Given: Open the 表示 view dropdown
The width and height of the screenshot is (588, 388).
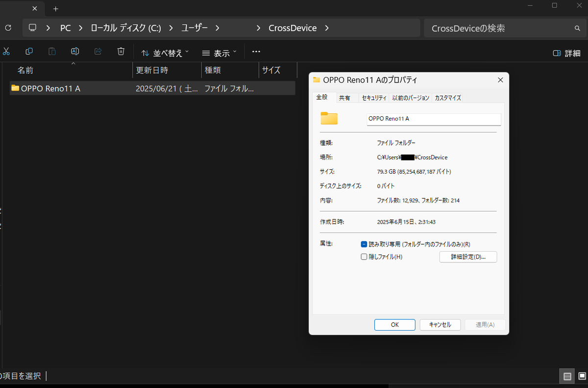Looking at the screenshot, I should 220,53.
